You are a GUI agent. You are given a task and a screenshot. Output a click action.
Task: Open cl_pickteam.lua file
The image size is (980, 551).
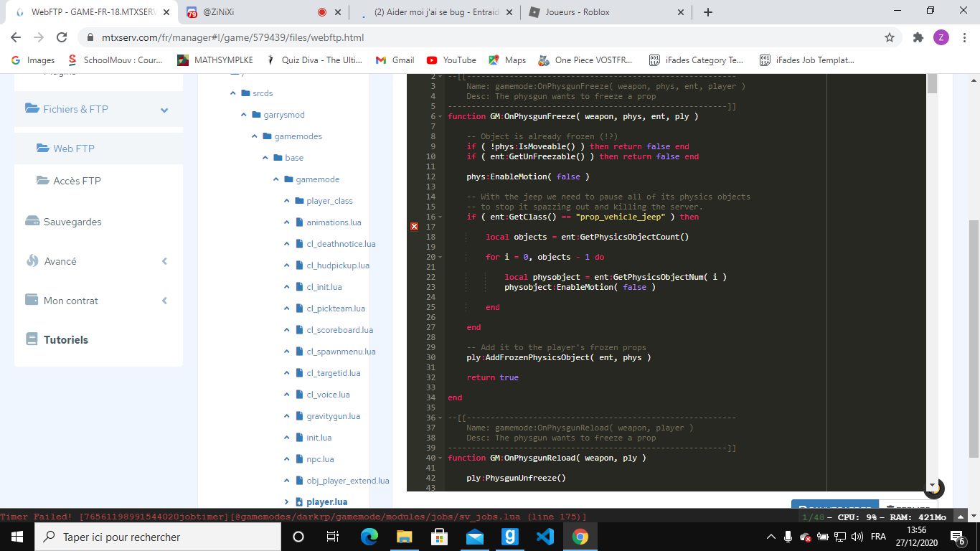pyautogui.click(x=336, y=309)
